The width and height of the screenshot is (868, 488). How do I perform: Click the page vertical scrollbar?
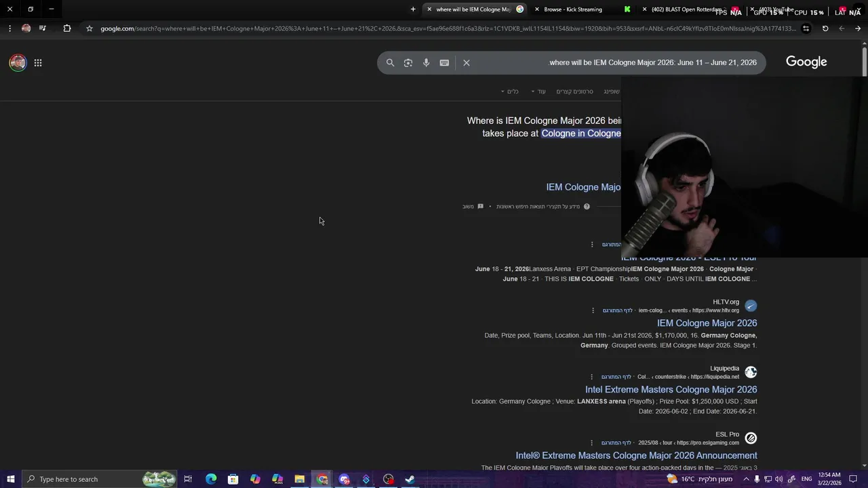[864, 62]
